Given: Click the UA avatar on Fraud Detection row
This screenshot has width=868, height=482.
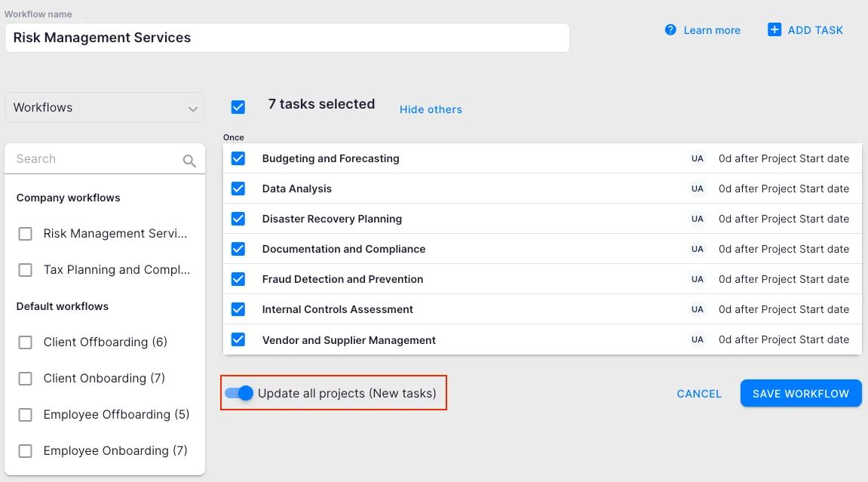Looking at the screenshot, I should point(698,279).
